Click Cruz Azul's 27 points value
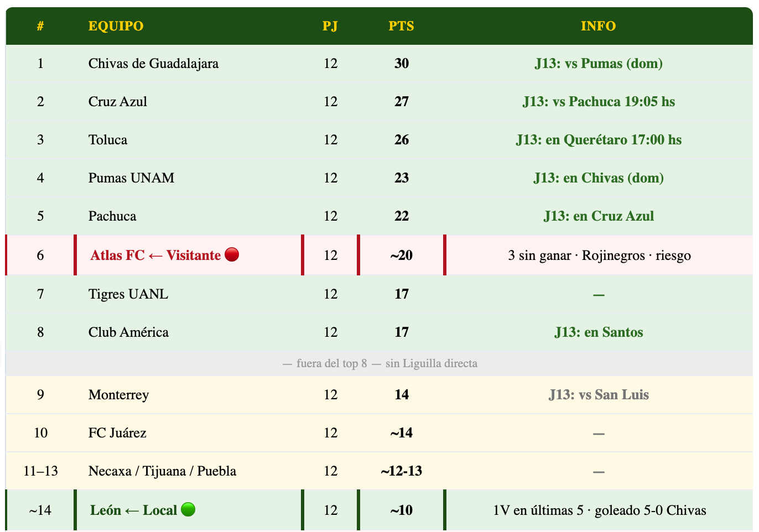 click(401, 102)
